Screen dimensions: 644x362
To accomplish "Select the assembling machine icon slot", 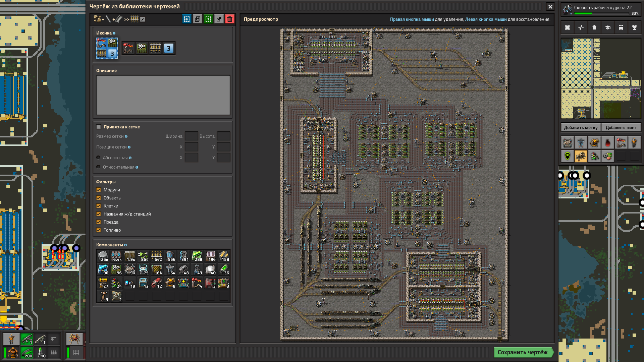I will click(x=142, y=48).
